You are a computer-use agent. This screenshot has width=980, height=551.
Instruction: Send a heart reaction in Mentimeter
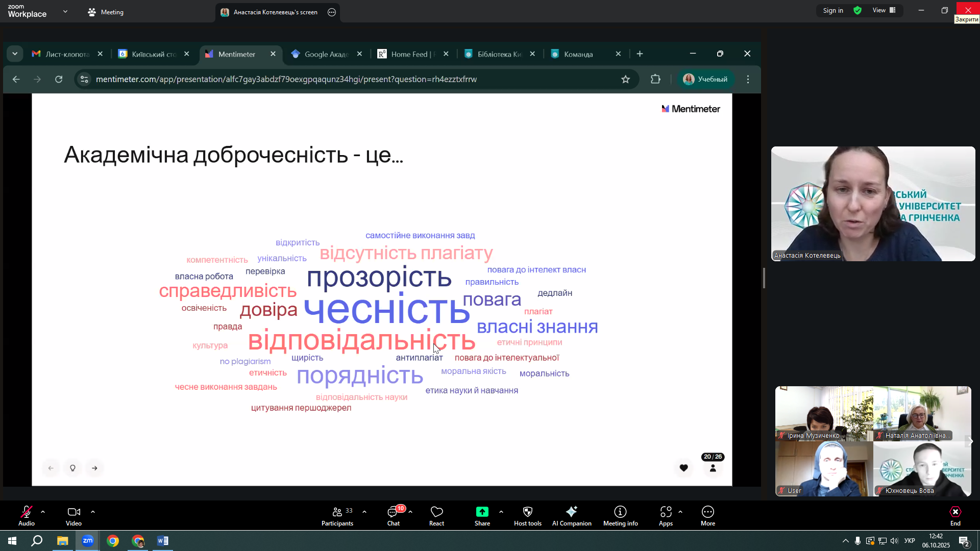pos(683,468)
